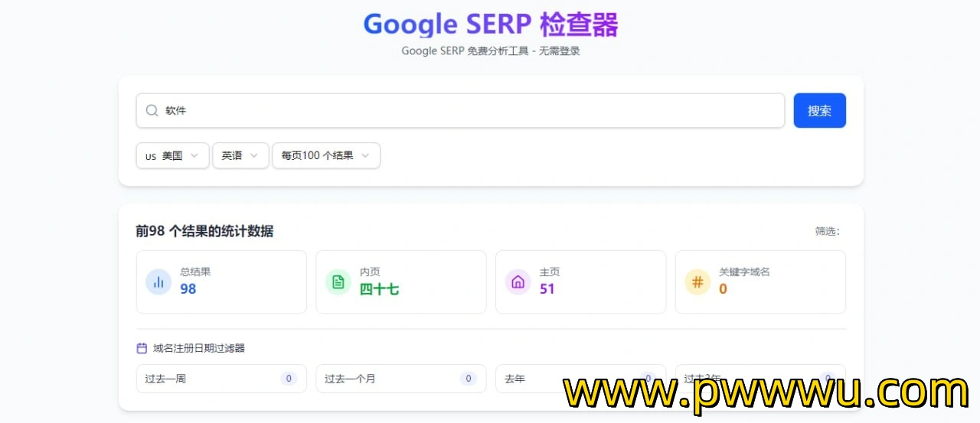Image resolution: width=980 pixels, height=423 pixels.
Task: Select the 主页 51 stat card
Action: coord(580,281)
